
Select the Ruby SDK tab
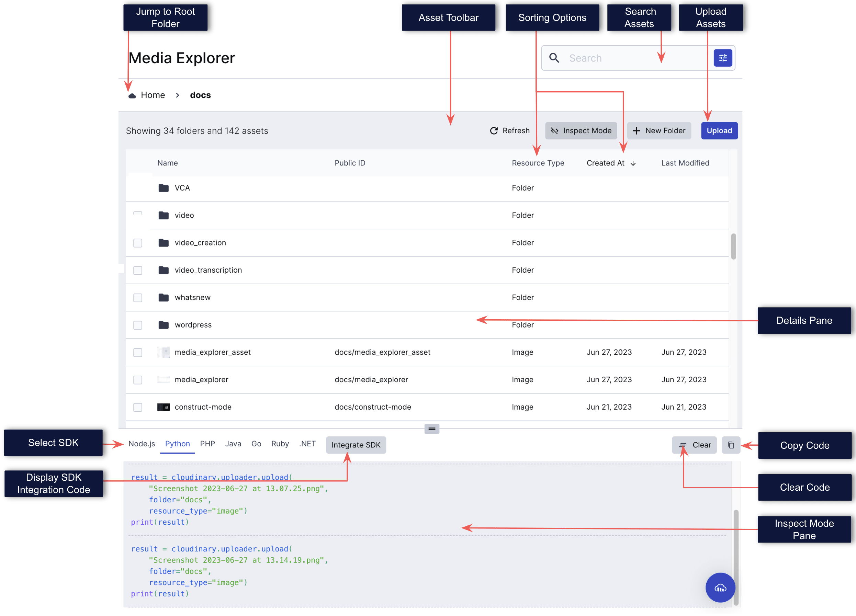click(x=280, y=444)
